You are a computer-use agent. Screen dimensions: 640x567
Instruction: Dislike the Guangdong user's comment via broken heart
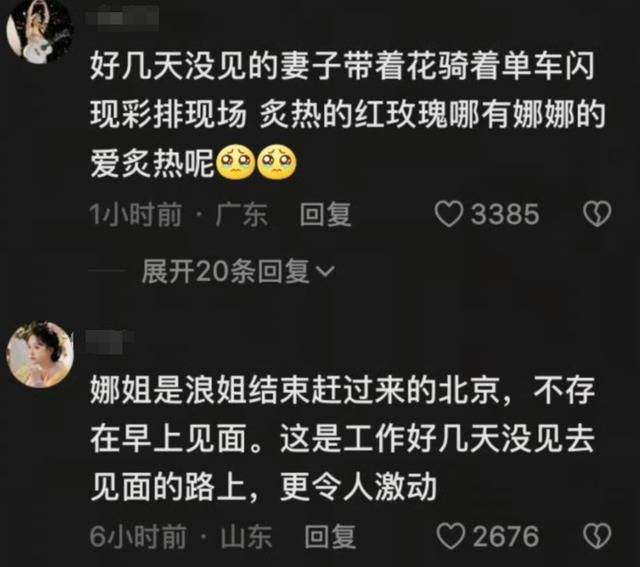597,214
